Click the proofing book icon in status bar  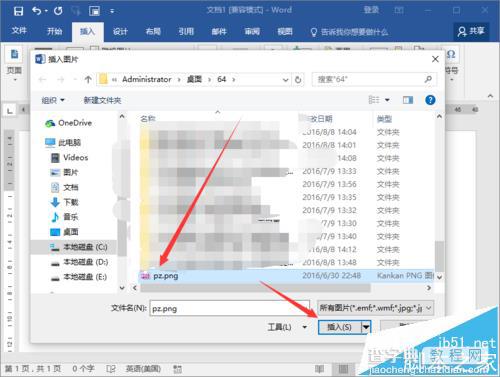tap(111, 369)
